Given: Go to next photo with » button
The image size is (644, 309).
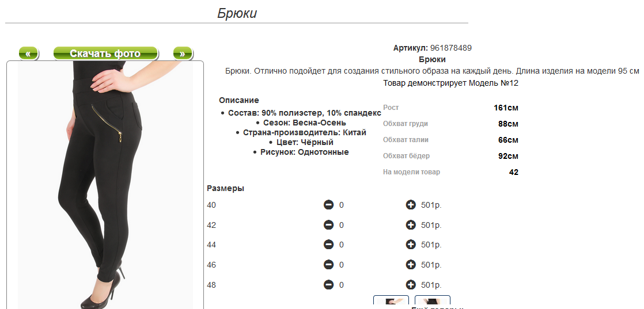Looking at the screenshot, I should click(x=183, y=54).
